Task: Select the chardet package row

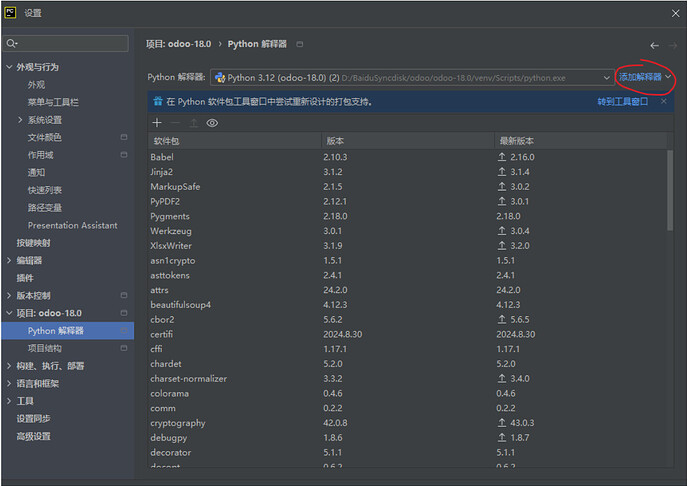Action: pos(407,364)
